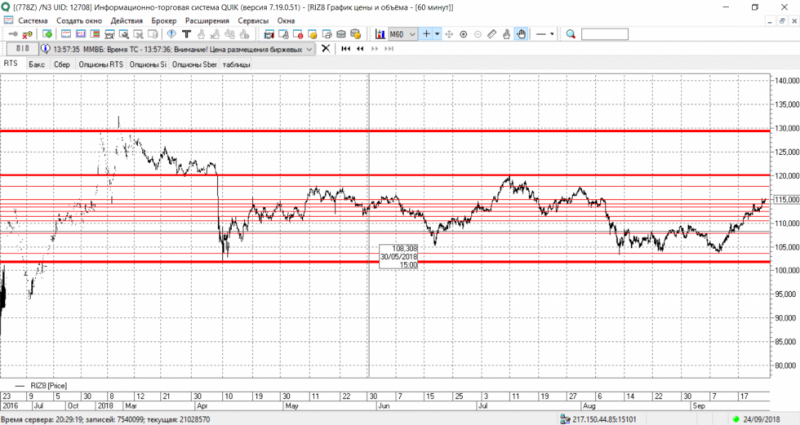Click the 818 message counter button
The height and width of the screenshot is (425, 800).
tap(22, 49)
